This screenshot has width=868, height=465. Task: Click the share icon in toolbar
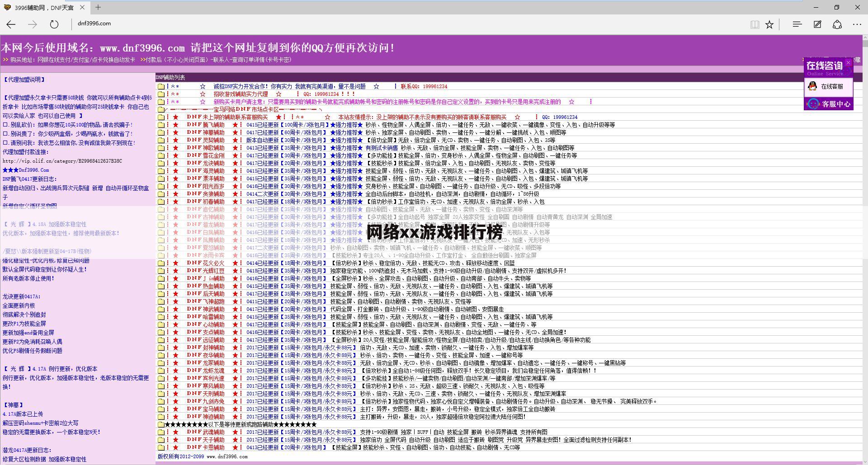[x=837, y=24]
